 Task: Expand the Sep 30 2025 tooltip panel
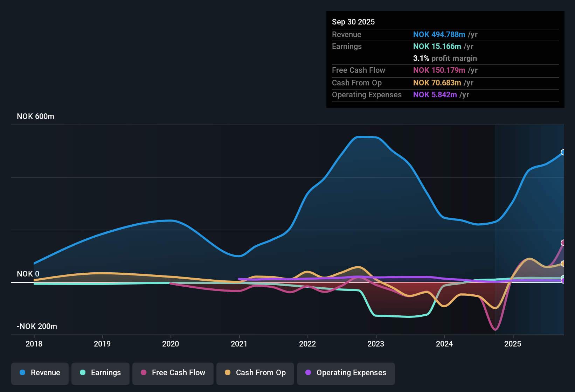445,59
